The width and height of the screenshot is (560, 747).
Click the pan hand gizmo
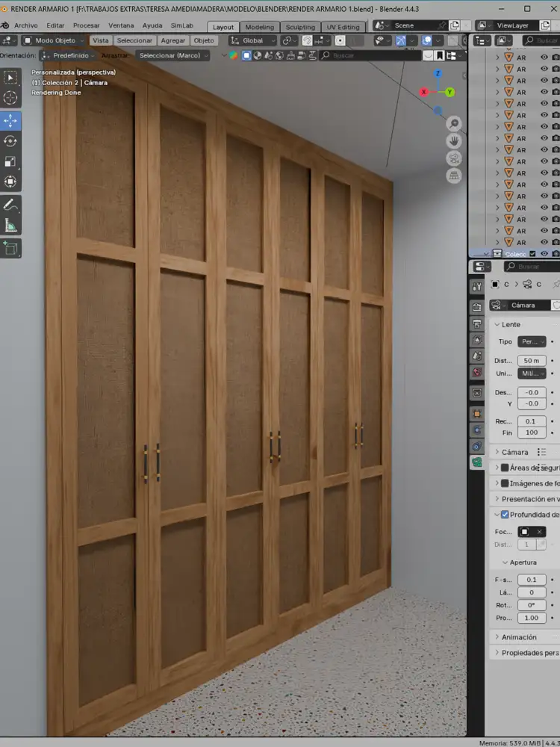click(x=454, y=141)
